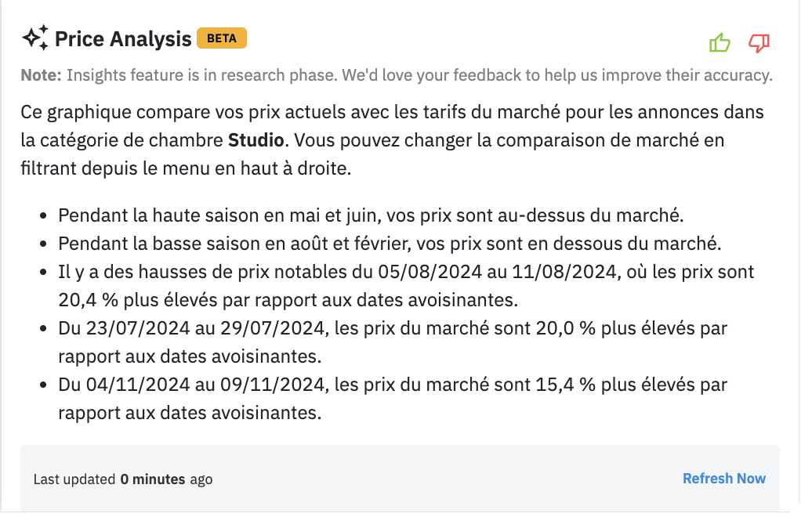Click the green thumbs up icon
This screenshot has width=812, height=528.
point(719,43)
